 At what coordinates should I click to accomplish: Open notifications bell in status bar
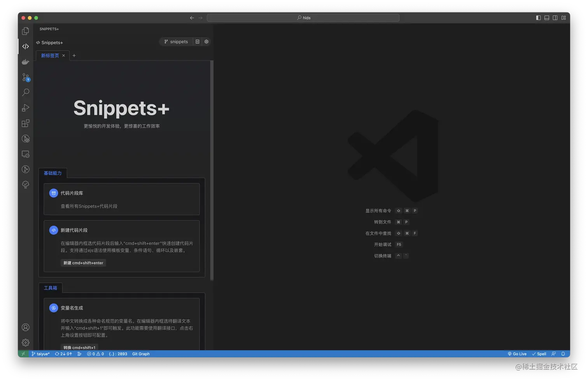(563, 354)
